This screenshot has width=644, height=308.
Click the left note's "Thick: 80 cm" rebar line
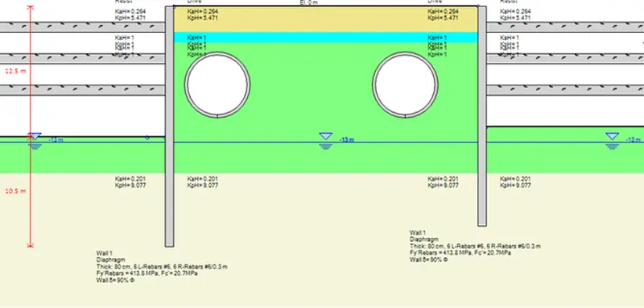162,266
